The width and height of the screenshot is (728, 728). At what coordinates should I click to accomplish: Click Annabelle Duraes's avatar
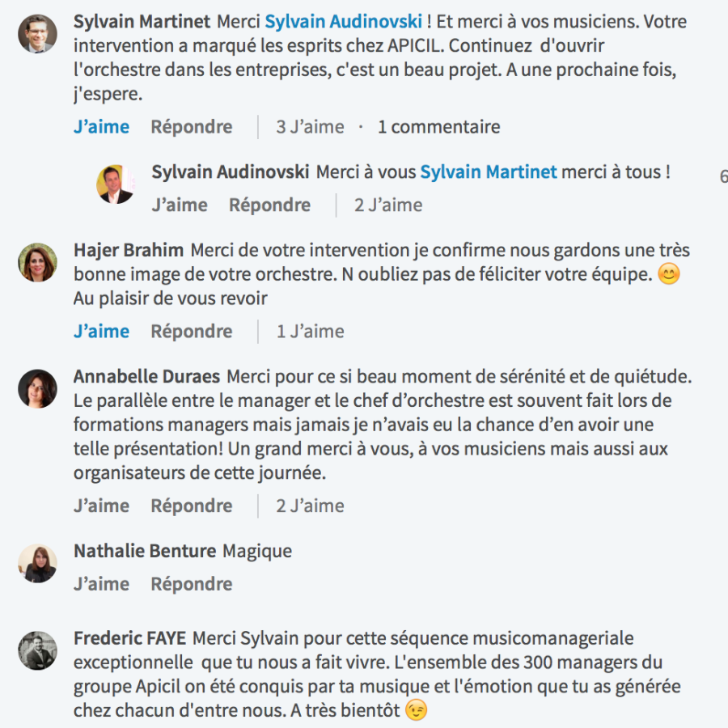coord(37,389)
